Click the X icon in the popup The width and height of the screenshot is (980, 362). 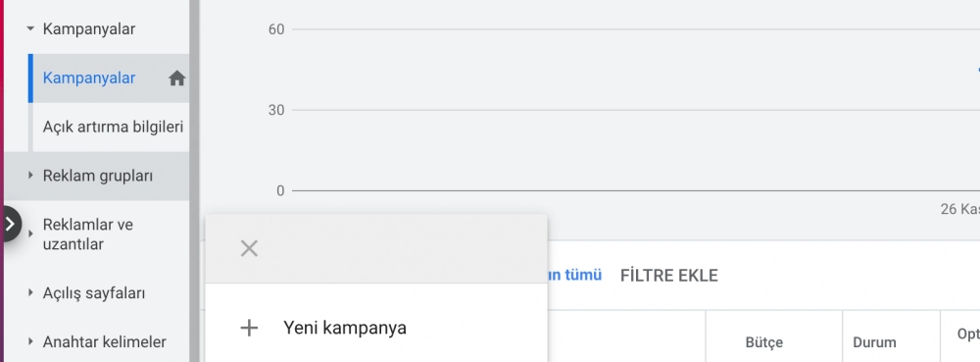(x=249, y=248)
